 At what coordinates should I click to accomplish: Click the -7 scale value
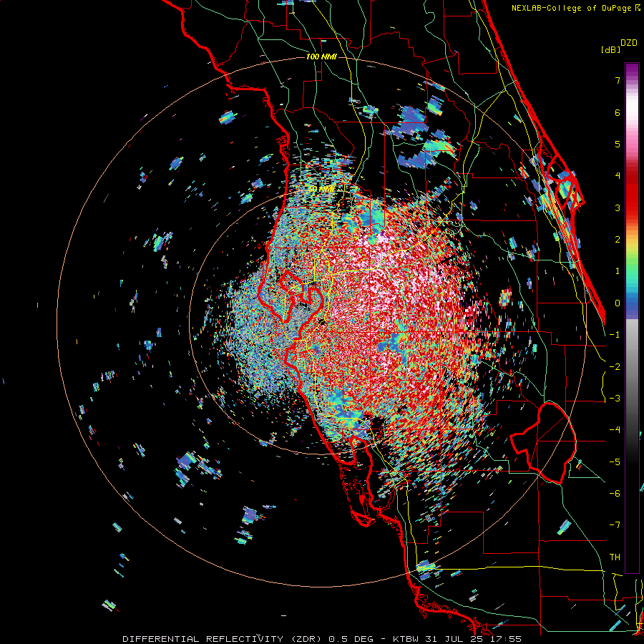615,525
